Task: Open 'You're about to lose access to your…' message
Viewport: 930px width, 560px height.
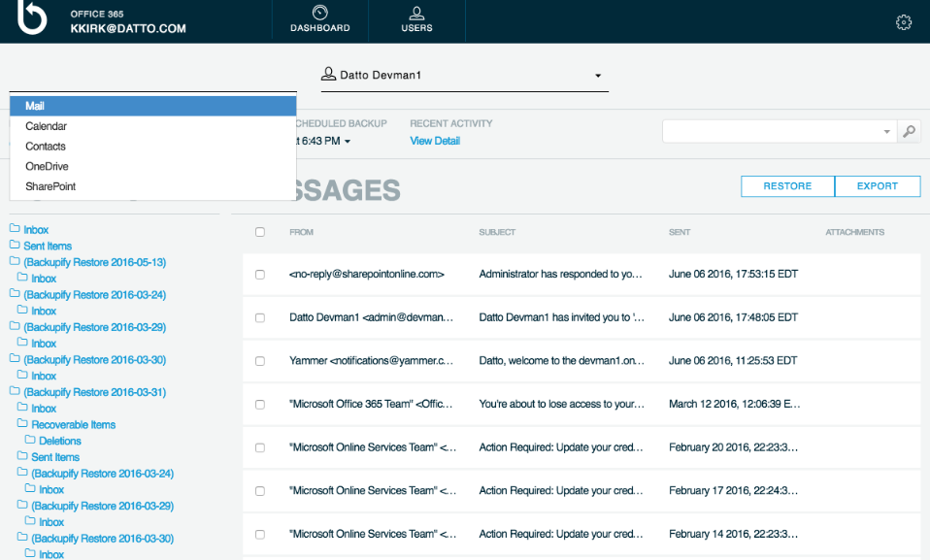Action: pyautogui.click(x=562, y=404)
